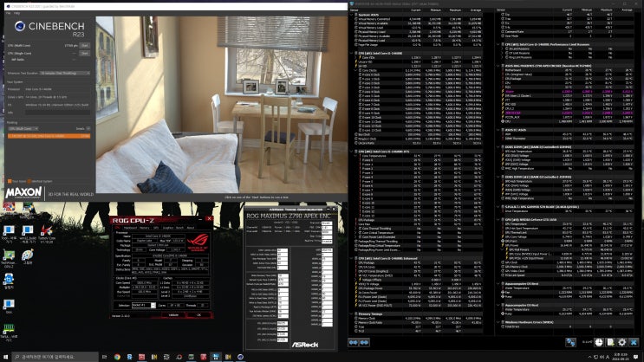Viewport: 644px width, 362px height.
Task: Collapse the ASUS ROG MAXIMUS Z790 APEX sensor group
Action: coord(498,65)
